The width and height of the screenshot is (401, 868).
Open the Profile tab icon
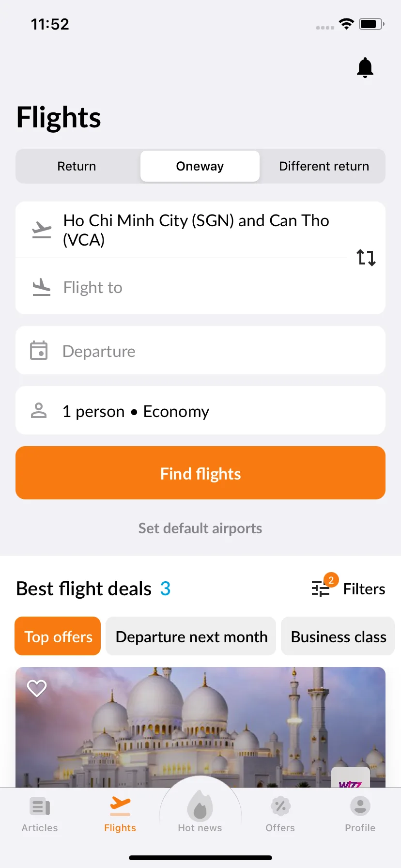360,806
